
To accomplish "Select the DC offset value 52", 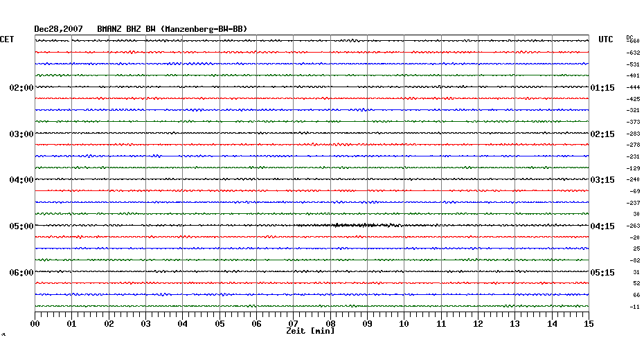I will 636,284.
